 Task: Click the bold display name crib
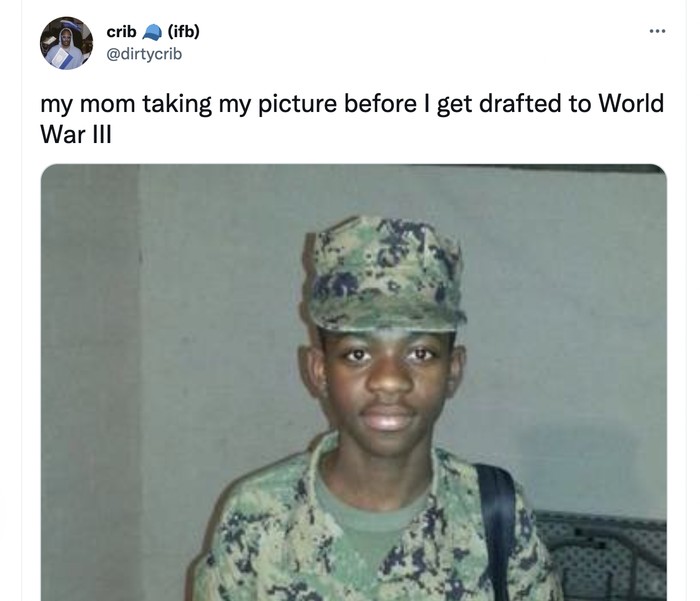pyautogui.click(x=121, y=32)
